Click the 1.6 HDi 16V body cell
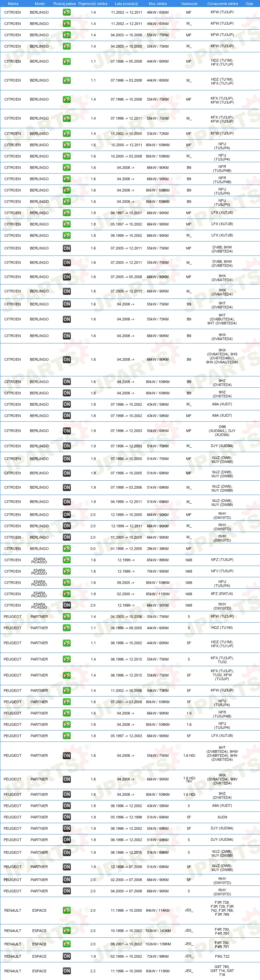This screenshot has width=260, height=980. (189, 779)
